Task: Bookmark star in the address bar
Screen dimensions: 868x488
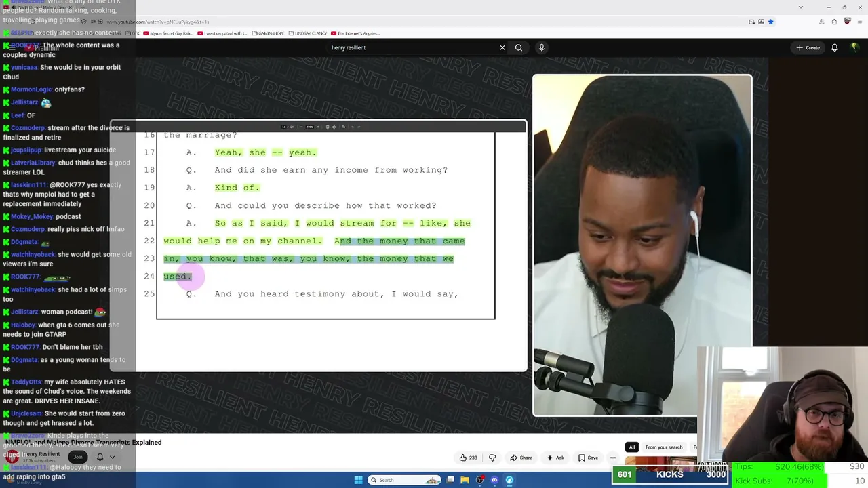Action: (x=770, y=22)
